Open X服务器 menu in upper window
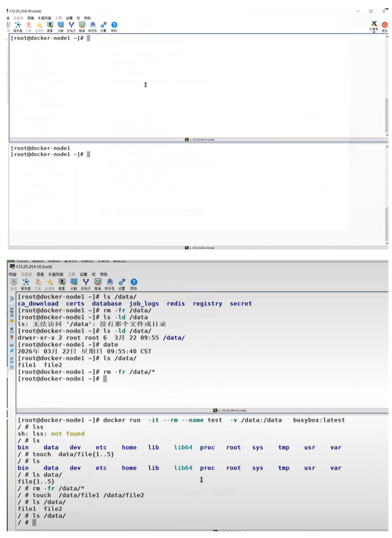Image resolution: width=392 pixels, height=538 pixels. [45, 18]
